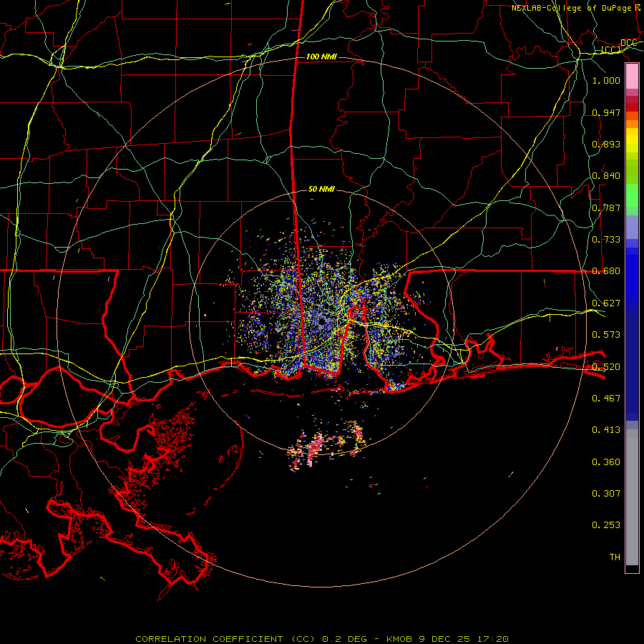Click the 0.520 legend value
Image resolution: width=644 pixels, height=644 pixels.
[x=606, y=366]
